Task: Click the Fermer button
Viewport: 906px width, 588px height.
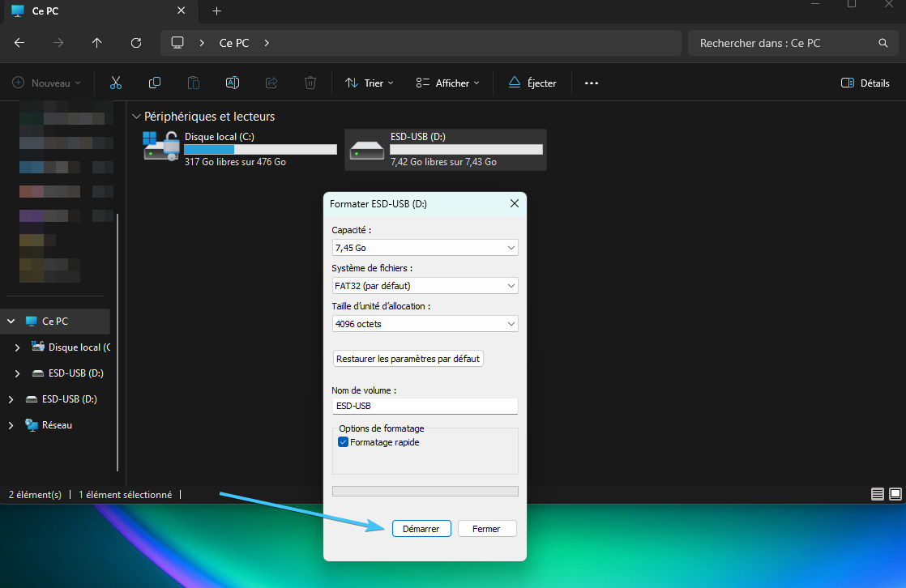Action: (486, 529)
